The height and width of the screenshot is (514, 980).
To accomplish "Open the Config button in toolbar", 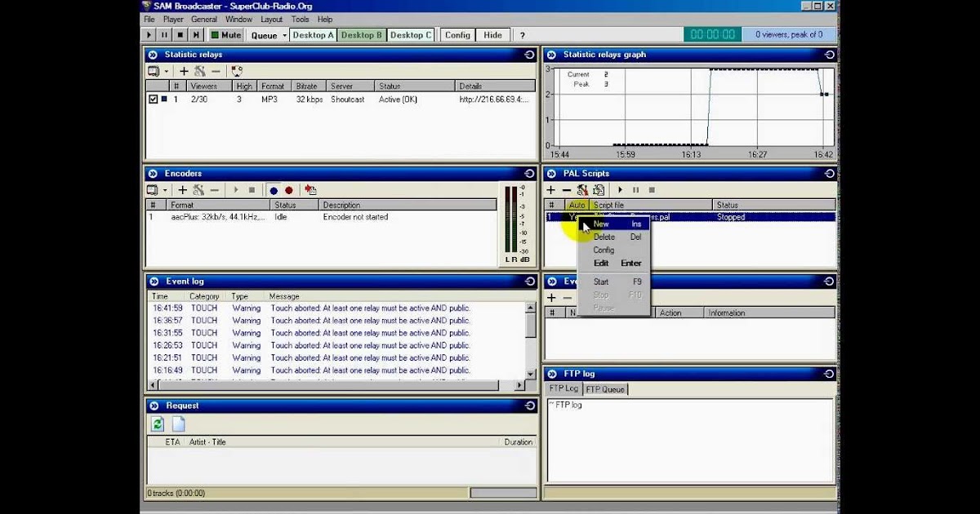I will [x=457, y=35].
